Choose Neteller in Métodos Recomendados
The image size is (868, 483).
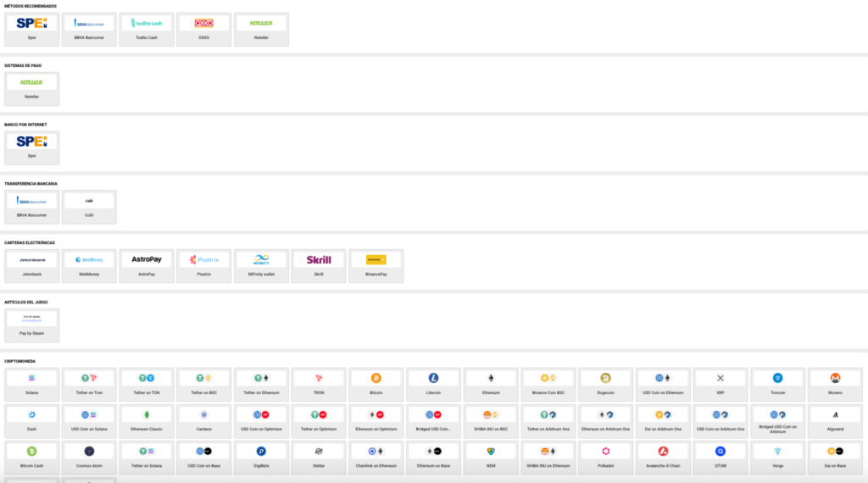click(261, 30)
